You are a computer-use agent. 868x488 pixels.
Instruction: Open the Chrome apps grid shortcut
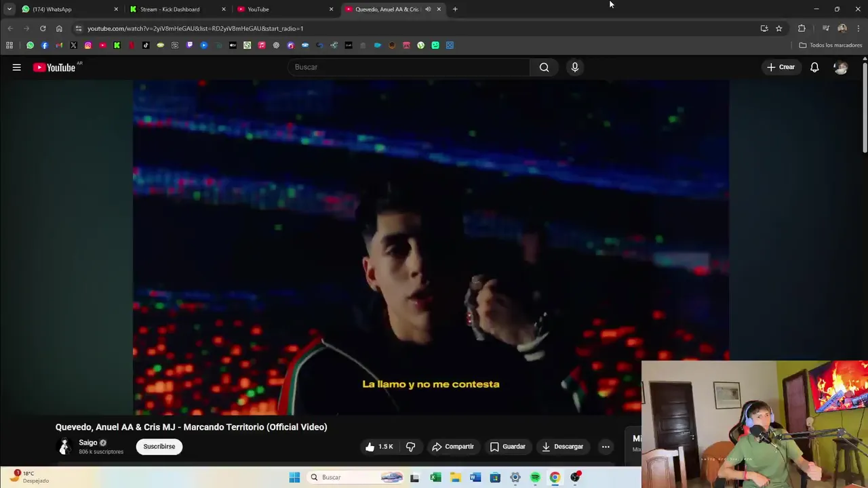click(9, 45)
